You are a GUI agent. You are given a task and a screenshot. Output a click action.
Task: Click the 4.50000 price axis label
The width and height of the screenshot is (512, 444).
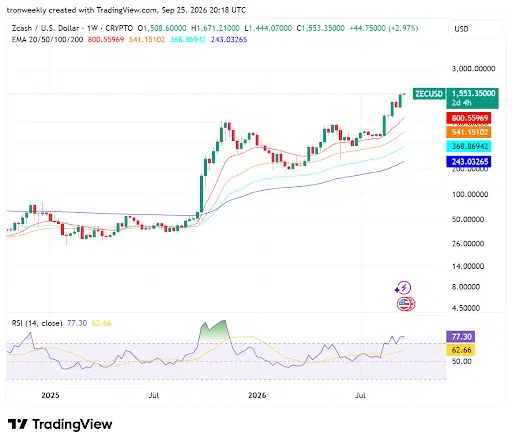[x=466, y=308]
